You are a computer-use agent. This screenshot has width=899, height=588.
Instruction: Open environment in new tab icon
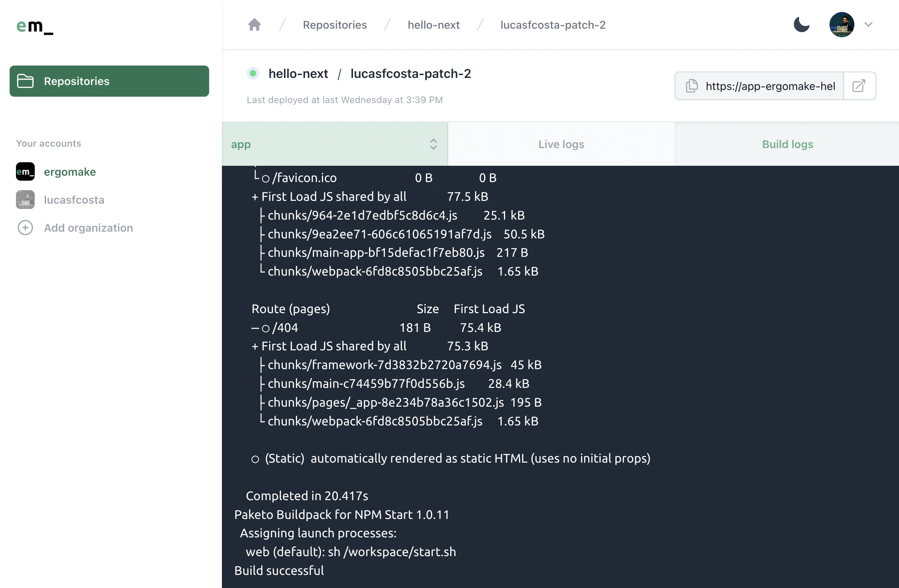859,86
